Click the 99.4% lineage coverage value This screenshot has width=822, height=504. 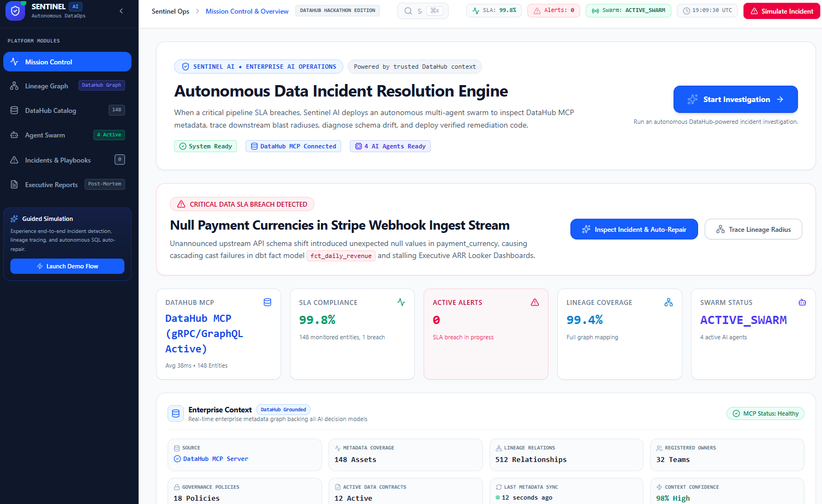click(585, 320)
